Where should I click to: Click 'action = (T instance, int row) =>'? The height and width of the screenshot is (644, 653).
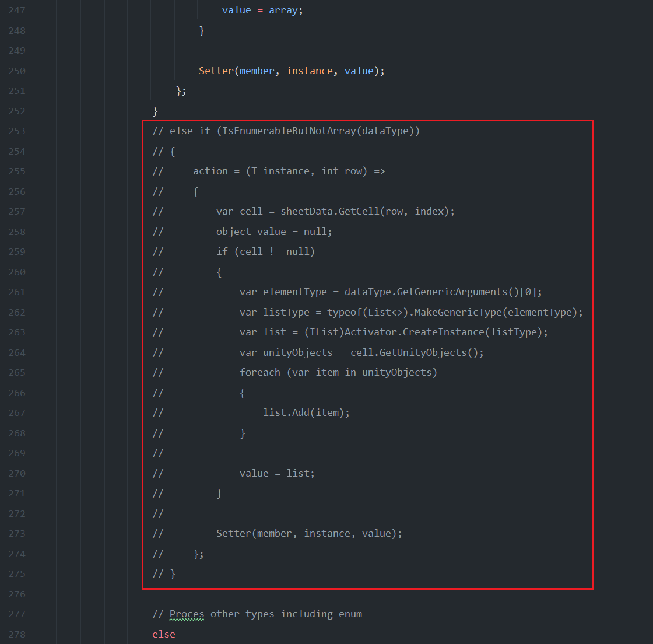pyautogui.click(x=289, y=171)
